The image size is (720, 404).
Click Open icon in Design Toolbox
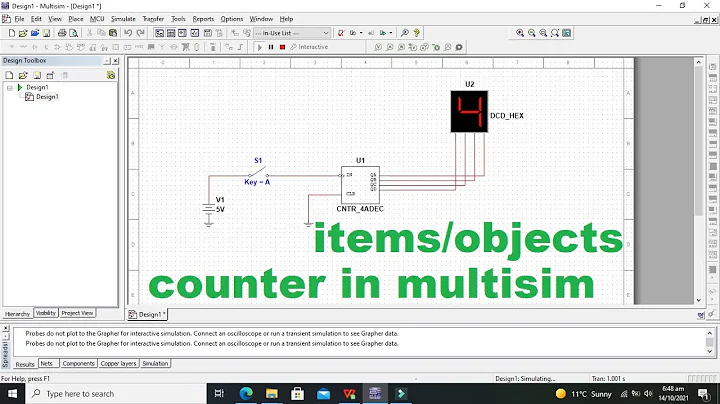coord(23,75)
